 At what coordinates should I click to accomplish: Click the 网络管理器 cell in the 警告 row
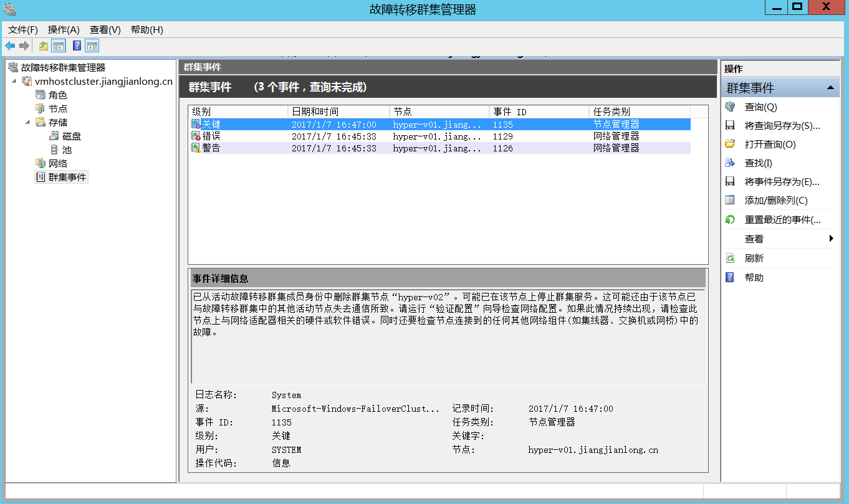click(x=616, y=148)
